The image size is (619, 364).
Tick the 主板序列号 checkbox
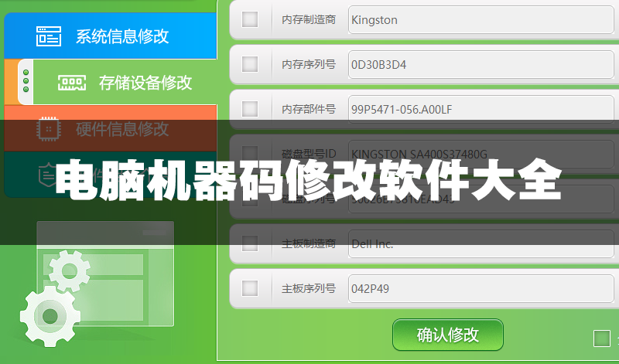click(249, 288)
